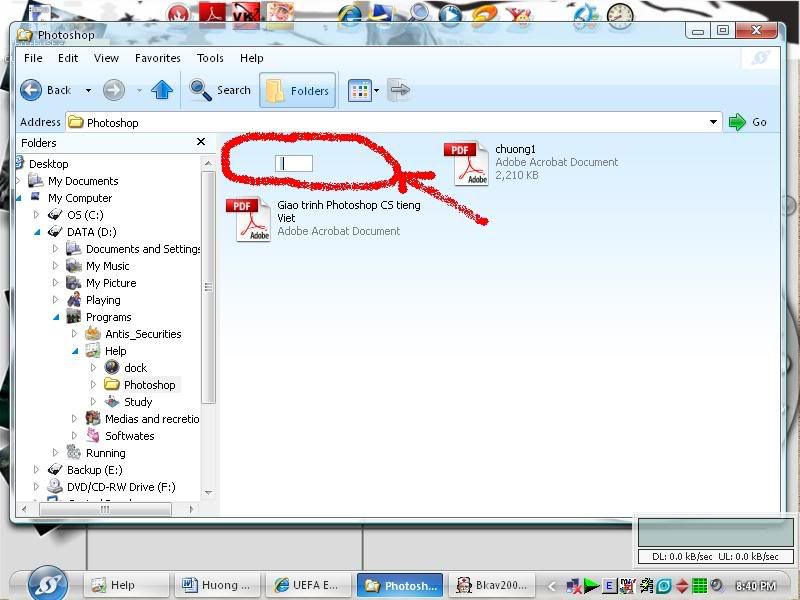Select Backup (E:) drive icon
Viewport: 800px width, 600px height.
pyautogui.click(x=55, y=469)
